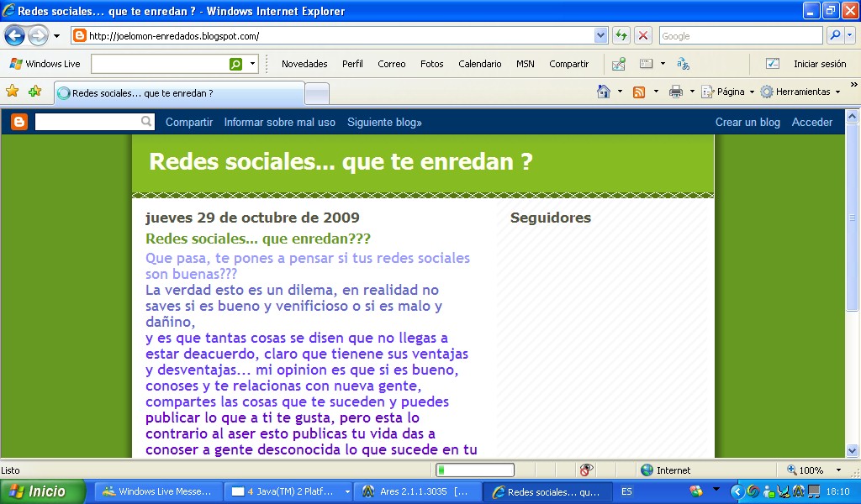
Task: Click the Stop loading red X icon
Action: 643,36
